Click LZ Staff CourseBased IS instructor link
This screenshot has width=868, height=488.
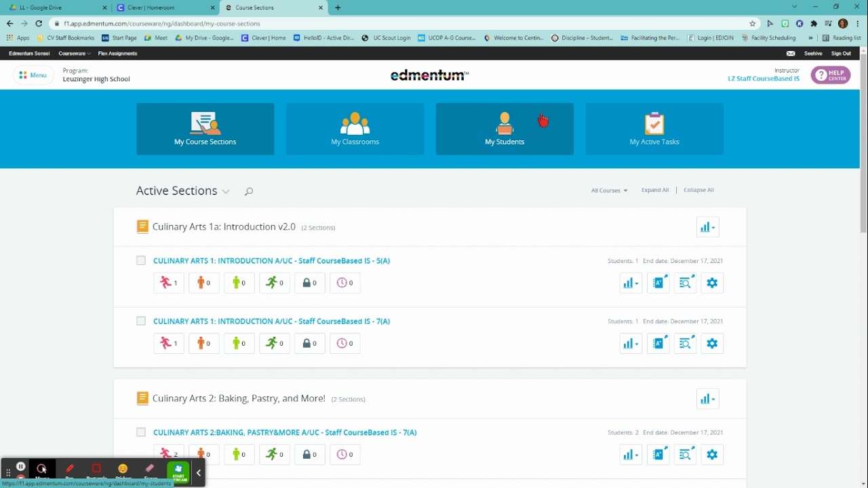coord(764,79)
